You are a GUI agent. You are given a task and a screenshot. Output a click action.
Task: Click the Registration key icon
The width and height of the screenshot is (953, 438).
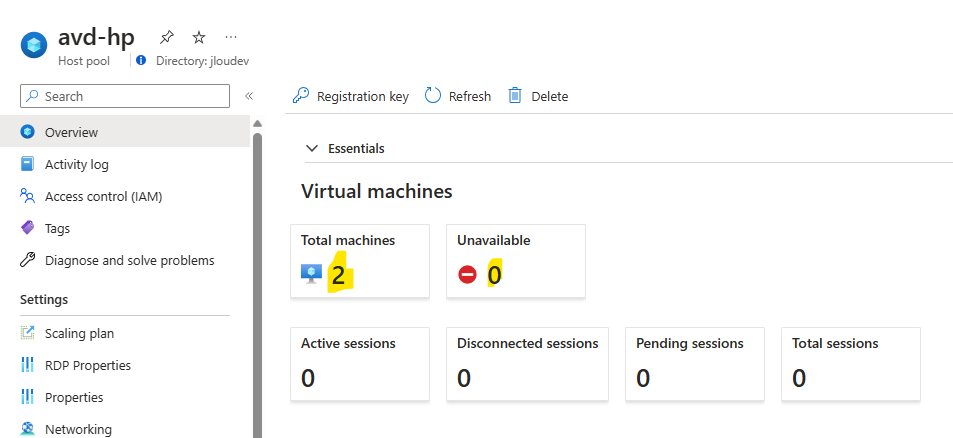coord(301,96)
